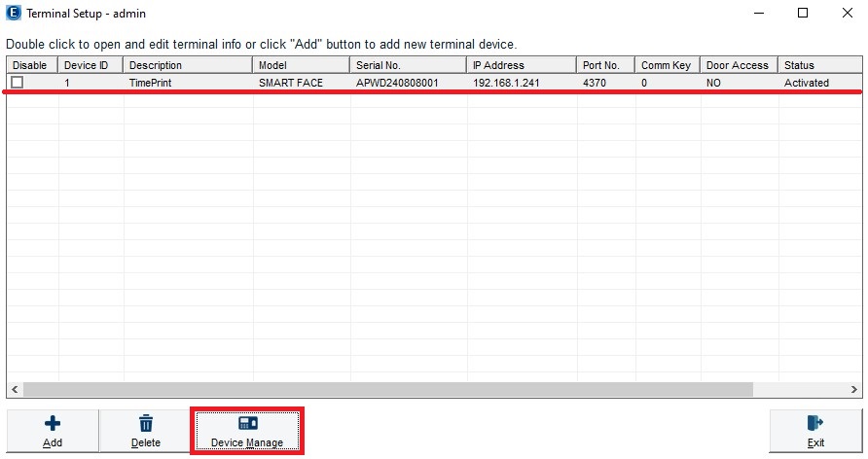The height and width of the screenshot is (459, 868).
Task: Click the horizontal scrollbar thumb
Action: [387, 389]
